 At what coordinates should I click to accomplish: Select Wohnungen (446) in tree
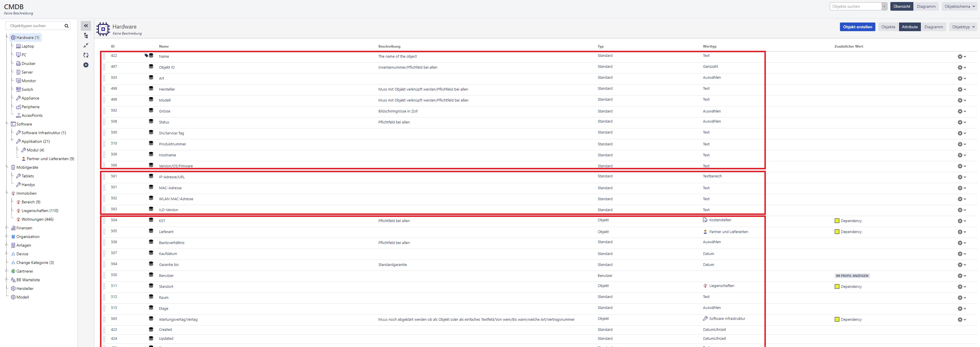pyautogui.click(x=37, y=220)
